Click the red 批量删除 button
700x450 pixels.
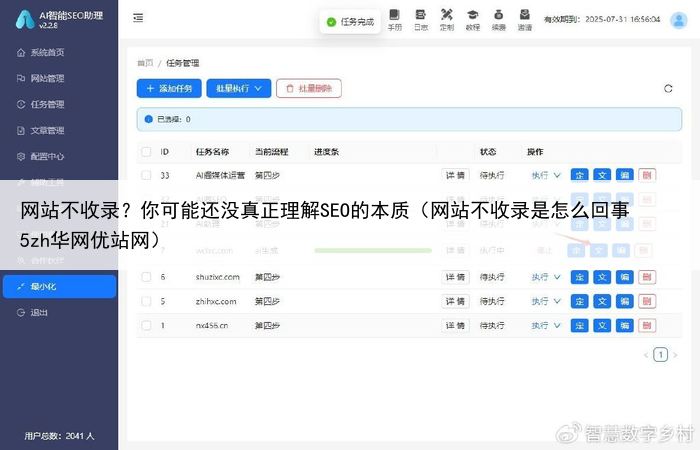309,89
